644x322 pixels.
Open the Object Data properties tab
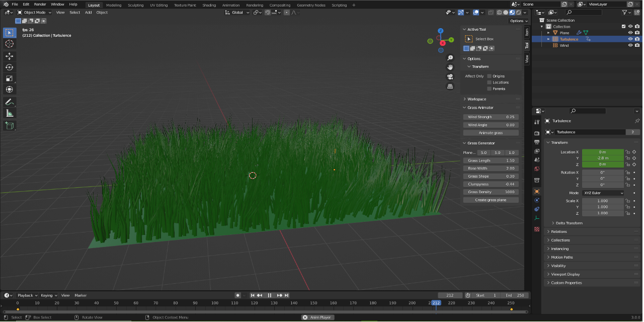tap(537, 218)
